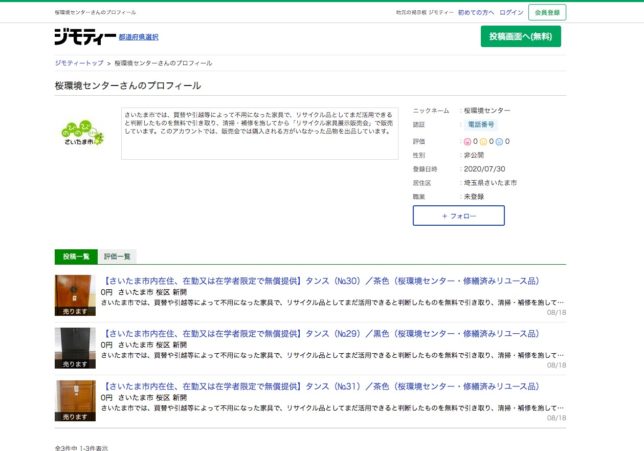Select the 投稿一覧 tab

[76, 257]
